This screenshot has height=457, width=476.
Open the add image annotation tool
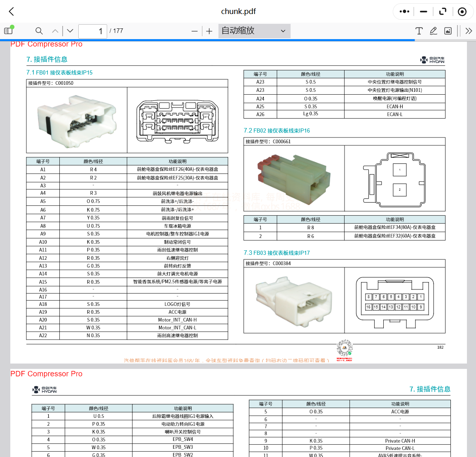[448, 31]
